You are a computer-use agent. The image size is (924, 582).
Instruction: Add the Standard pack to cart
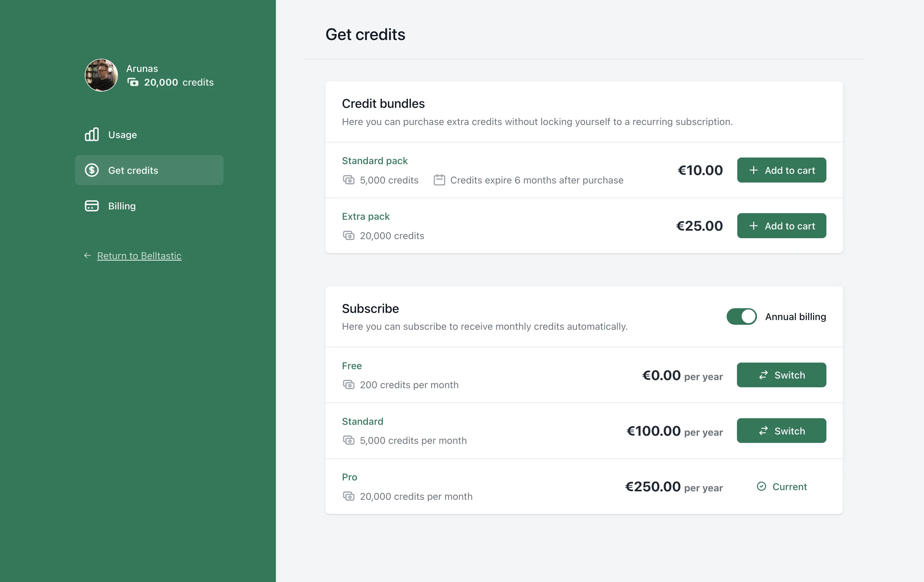(781, 170)
